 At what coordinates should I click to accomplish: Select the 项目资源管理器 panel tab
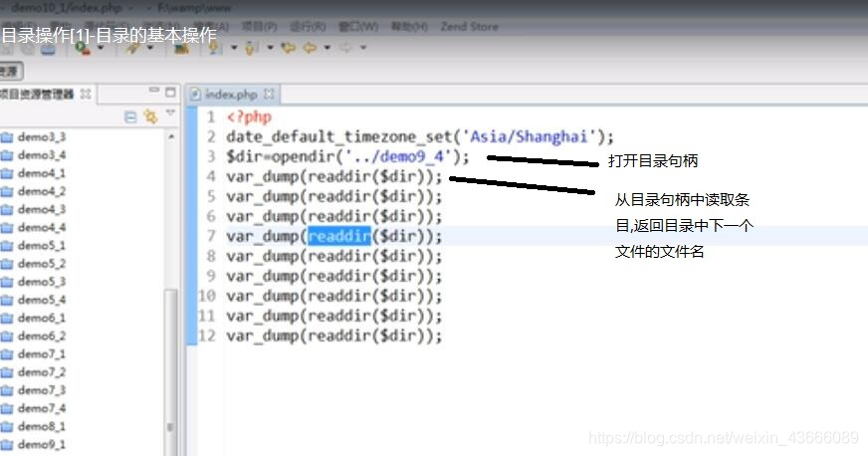(x=46, y=95)
